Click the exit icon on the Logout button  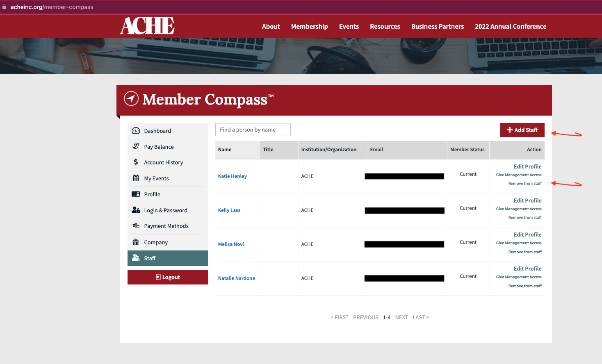point(158,277)
